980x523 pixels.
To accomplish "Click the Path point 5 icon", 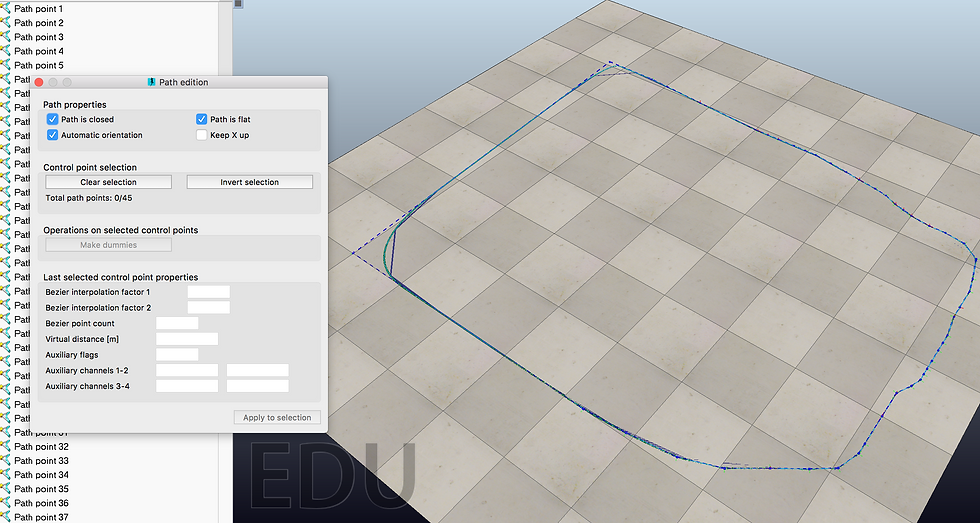I will [x=5, y=65].
